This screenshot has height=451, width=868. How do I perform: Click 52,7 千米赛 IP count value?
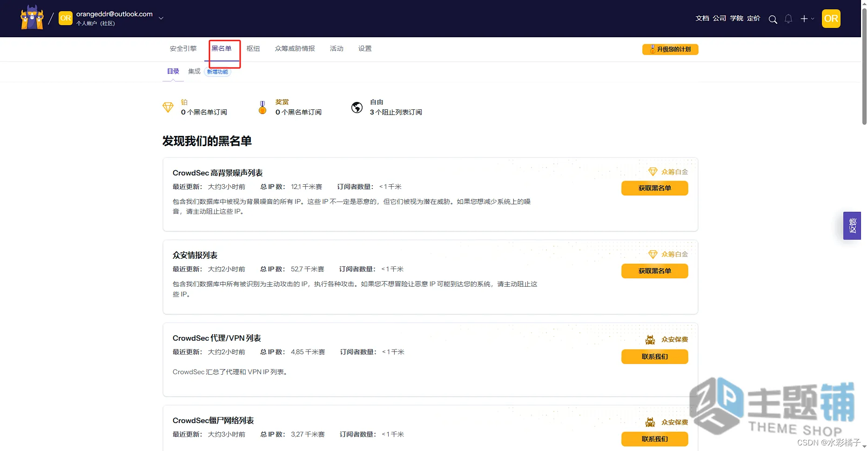tap(307, 269)
